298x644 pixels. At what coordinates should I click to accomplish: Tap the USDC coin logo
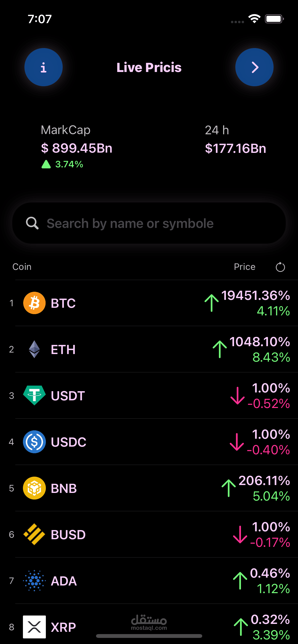(34, 442)
